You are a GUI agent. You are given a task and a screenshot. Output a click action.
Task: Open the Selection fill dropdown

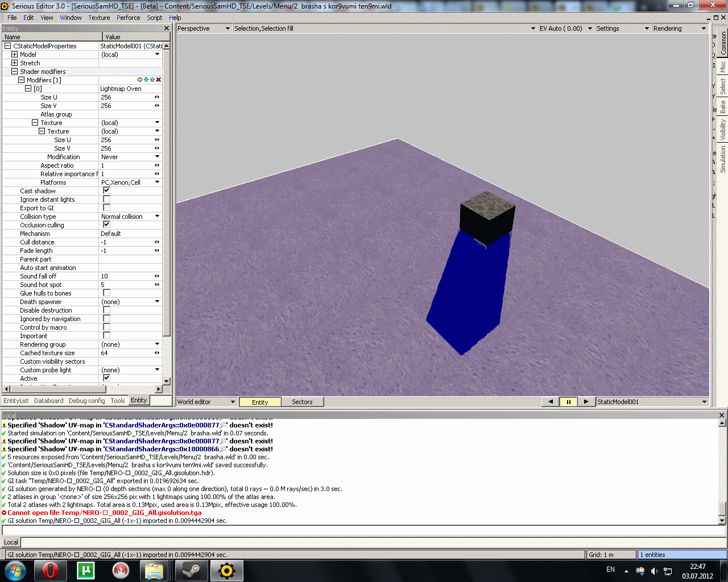click(385, 28)
